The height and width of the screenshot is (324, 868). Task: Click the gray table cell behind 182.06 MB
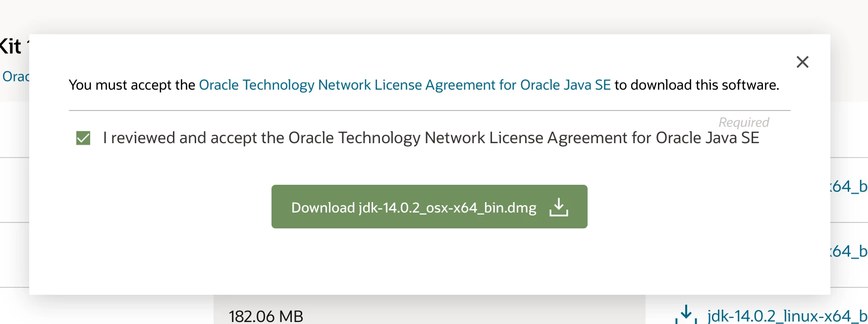click(x=430, y=310)
